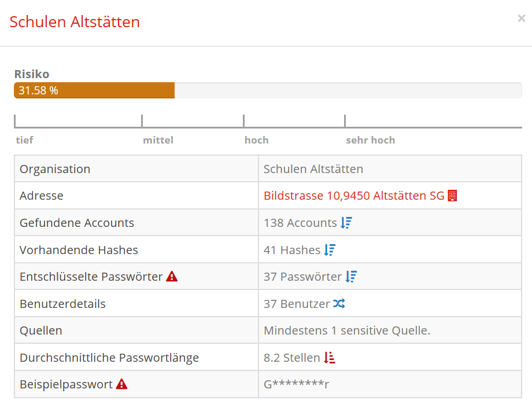Click the 'sehr hoch' risk scale label
The height and width of the screenshot is (404, 532).
click(x=371, y=140)
